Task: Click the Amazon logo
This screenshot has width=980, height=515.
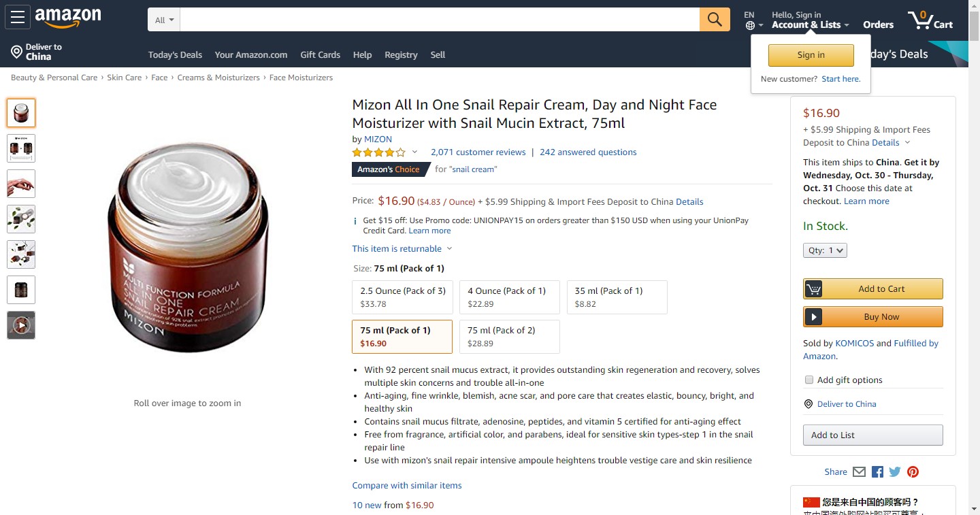Action: point(68,18)
